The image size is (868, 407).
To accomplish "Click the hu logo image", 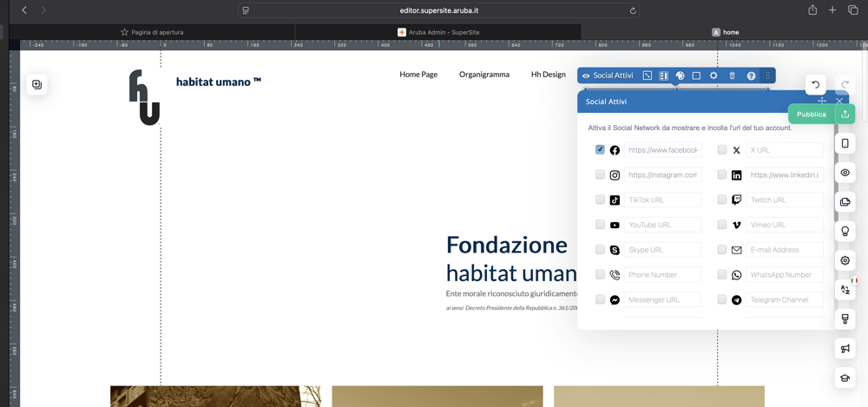I will (x=144, y=97).
